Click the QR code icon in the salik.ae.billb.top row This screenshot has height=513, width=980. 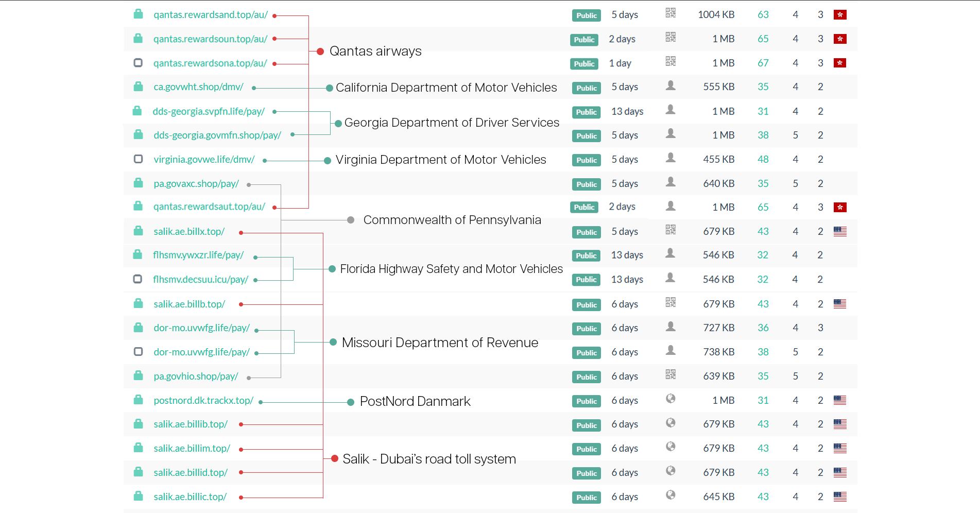670,302
